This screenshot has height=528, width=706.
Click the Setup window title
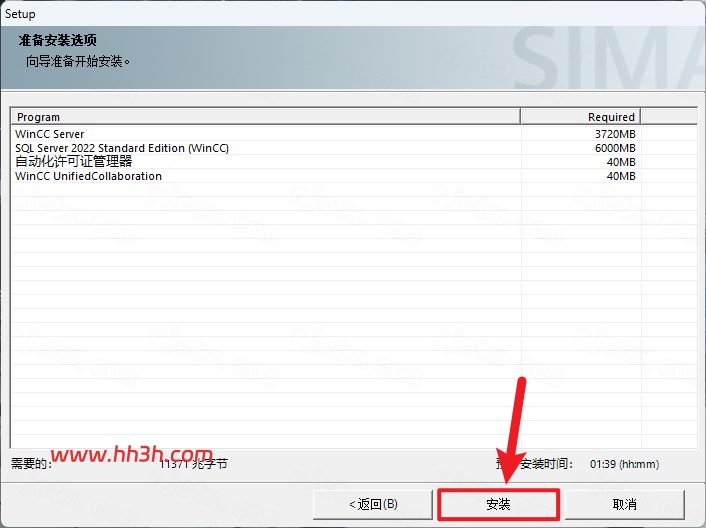pos(20,14)
